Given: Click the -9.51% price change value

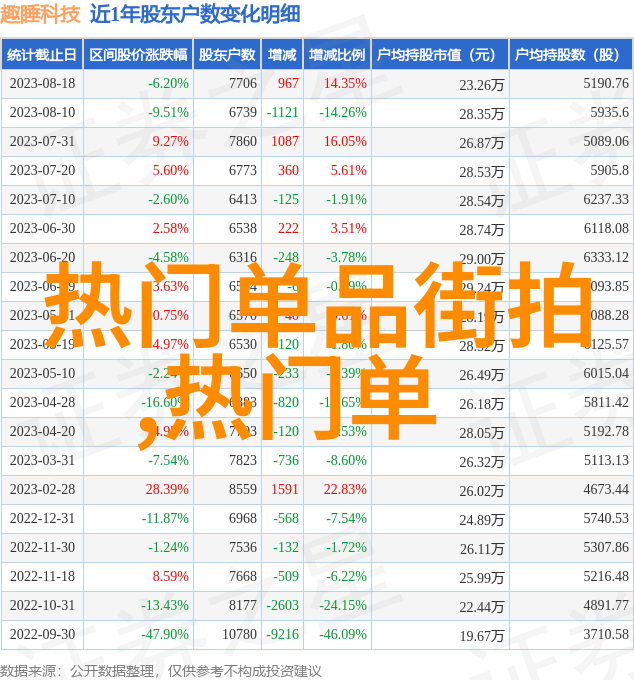Looking at the screenshot, I should click(x=168, y=112).
